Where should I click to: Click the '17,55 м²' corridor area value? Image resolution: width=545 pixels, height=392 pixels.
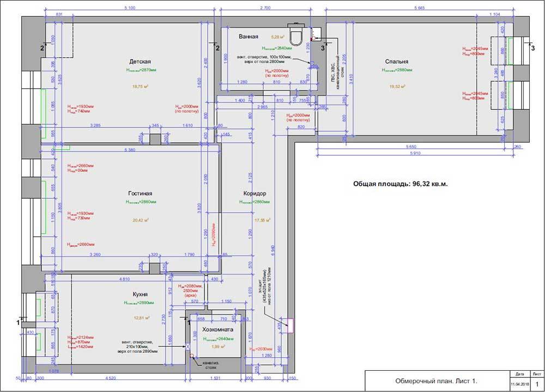pyautogui.click(x=263, y=220)
